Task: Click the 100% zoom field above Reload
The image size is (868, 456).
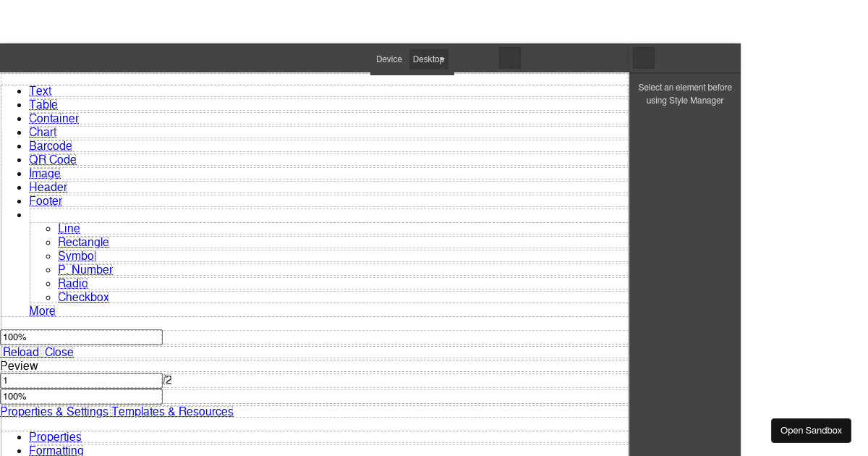Action: click(x=81, y=337)
